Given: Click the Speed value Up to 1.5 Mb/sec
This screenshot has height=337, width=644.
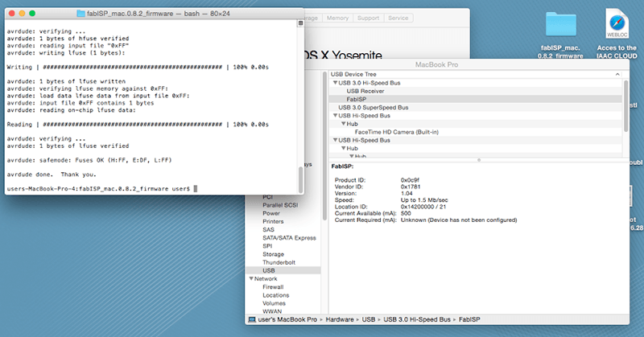Looking at the screenshot, I should click(424, 200).
